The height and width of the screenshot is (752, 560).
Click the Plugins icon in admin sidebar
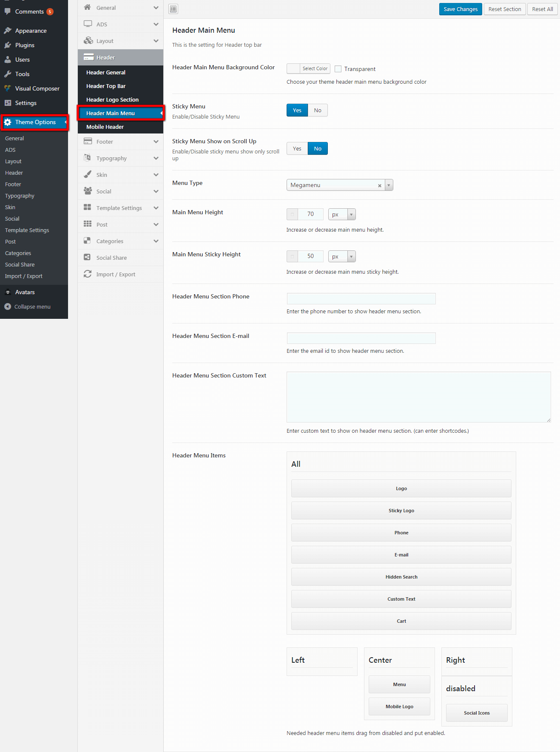pos(8,45)
